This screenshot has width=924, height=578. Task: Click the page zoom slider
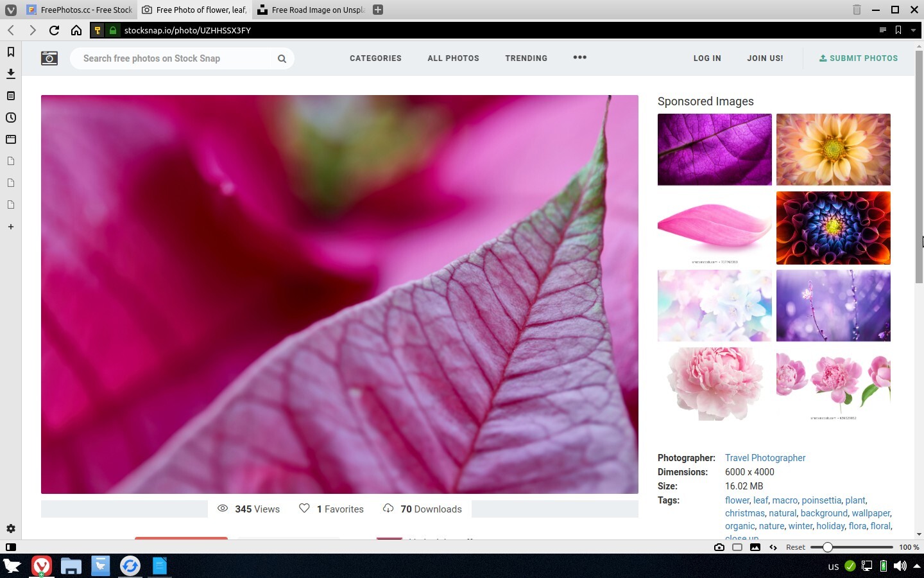(x=851, y=547)
